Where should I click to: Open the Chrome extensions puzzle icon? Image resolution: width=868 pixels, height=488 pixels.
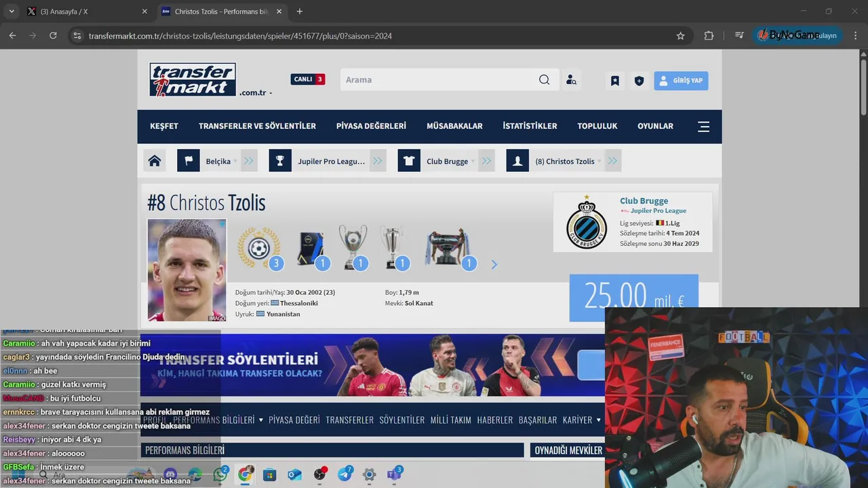(x=709, y=36)
